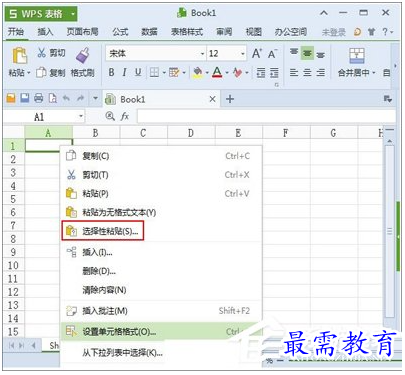Click the cell borders icon
Viewport: 405px width, 375px height.
click(x=154, y=72)
